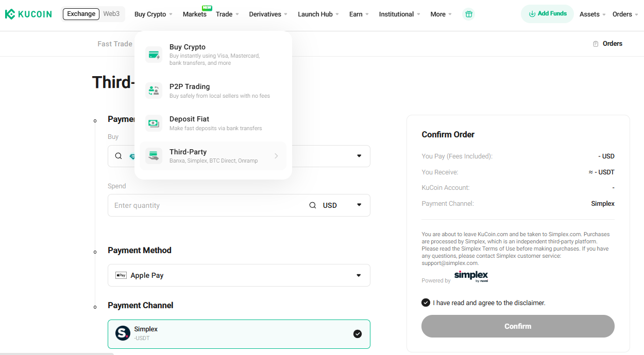Click the KuCoin logo
The height and width of the screenshot is (355, 644).
(28, 14)
